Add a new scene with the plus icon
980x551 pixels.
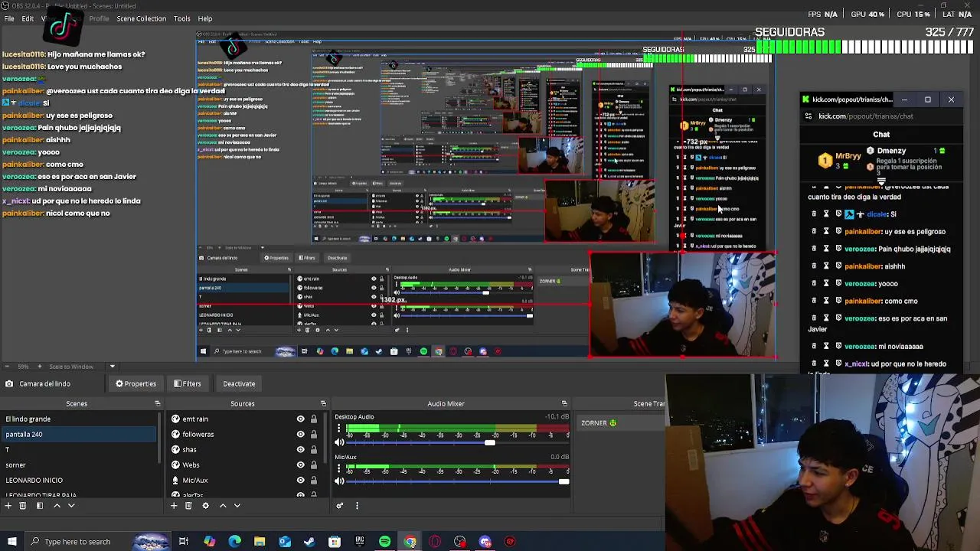8,506
